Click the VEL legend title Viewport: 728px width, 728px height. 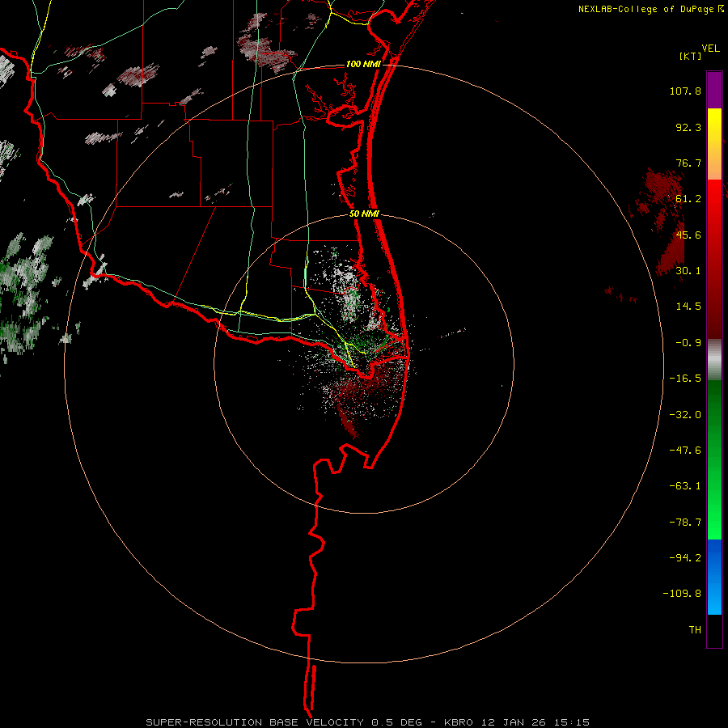[710, 49]
